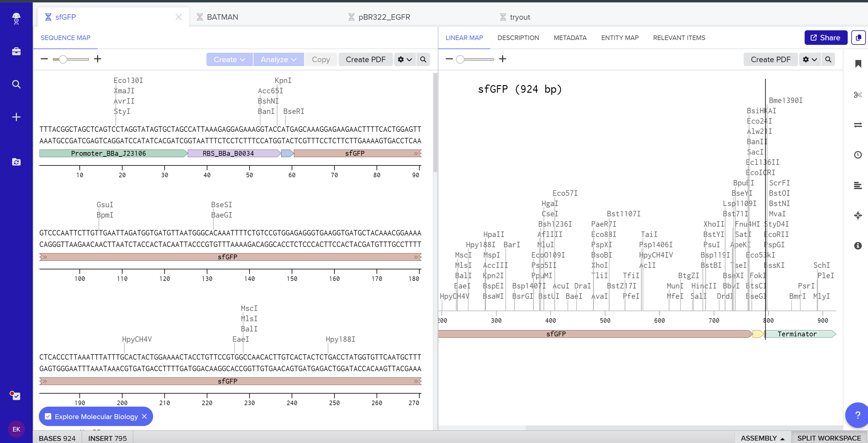The width and height of the screenshot is (868, 443).
Task: Open the pBR322_EGFR sequence tab
Action: click(384, 17)
